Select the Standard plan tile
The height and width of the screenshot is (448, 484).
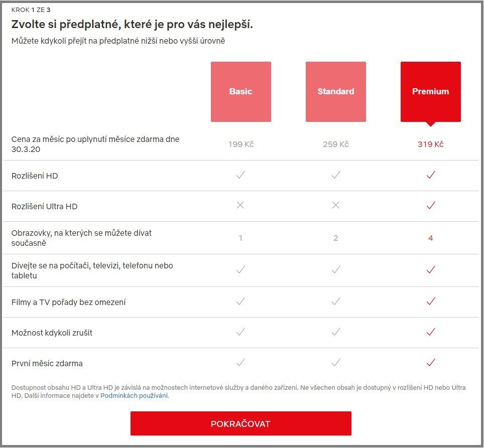(335, 92)
